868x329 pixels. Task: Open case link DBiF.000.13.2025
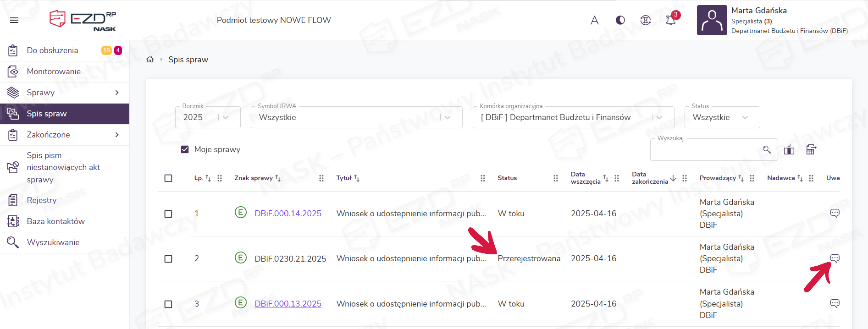[x=287, y=304]
